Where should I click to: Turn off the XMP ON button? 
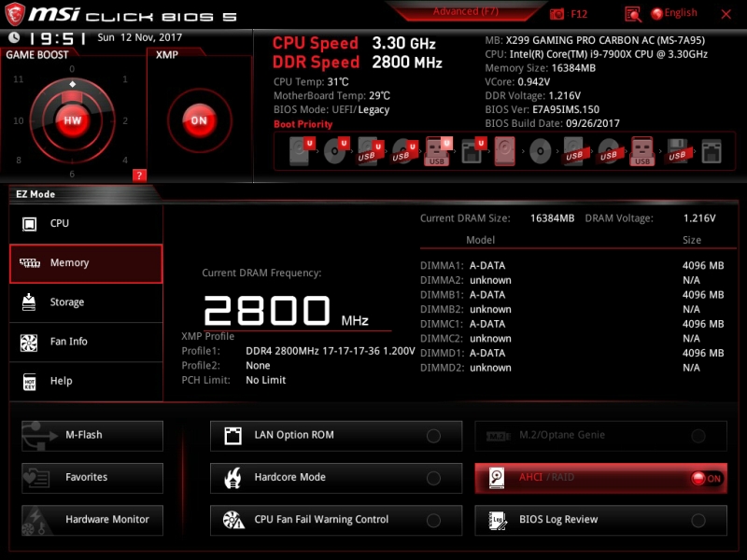tap(199, 120)
